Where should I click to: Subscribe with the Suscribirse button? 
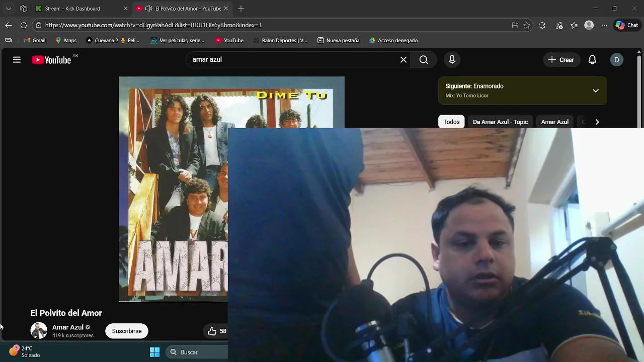coord(127,331)
